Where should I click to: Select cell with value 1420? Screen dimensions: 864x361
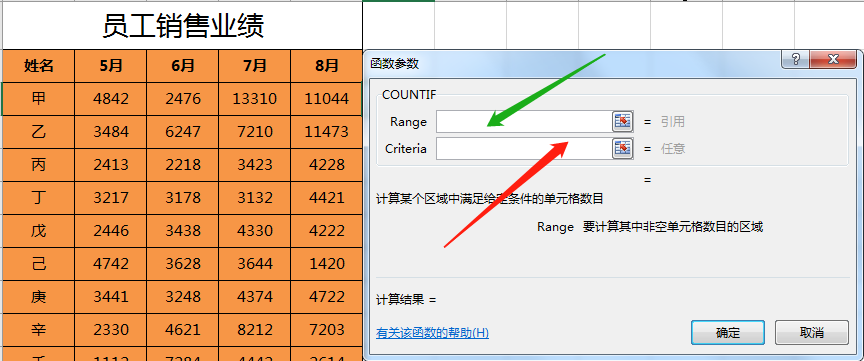[x=326, y=265]
